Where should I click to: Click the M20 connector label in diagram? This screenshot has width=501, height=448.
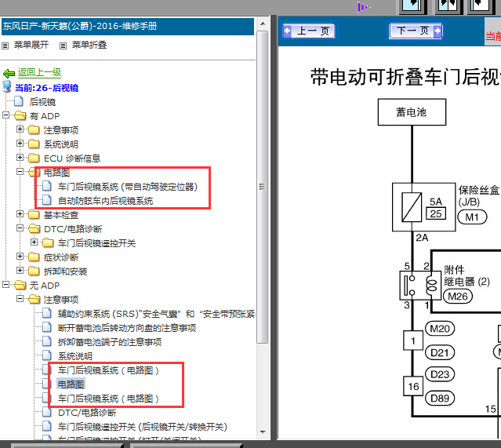coord(440,329)
